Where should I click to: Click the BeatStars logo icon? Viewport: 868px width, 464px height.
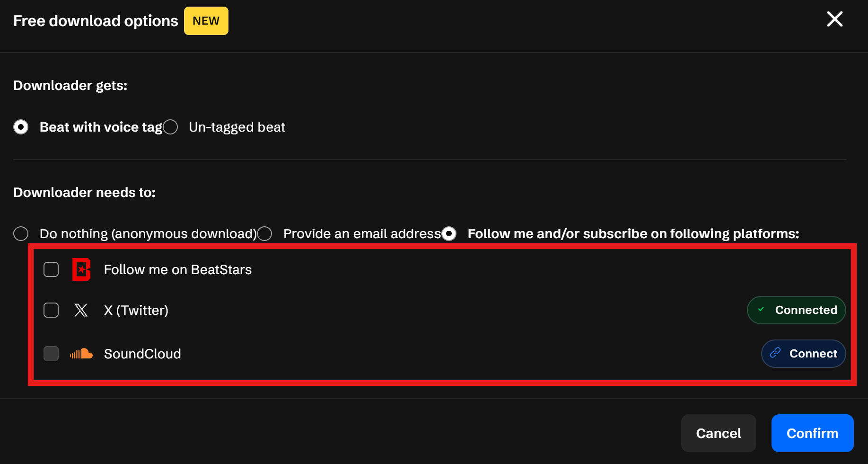pos(81,269)
